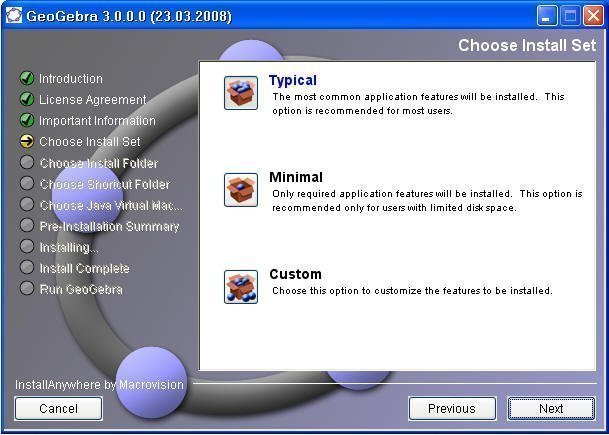The height and width of the screenshot is (435, 609).
Task: Click the Install Complete step bullet
Action: tap(27, 268)
